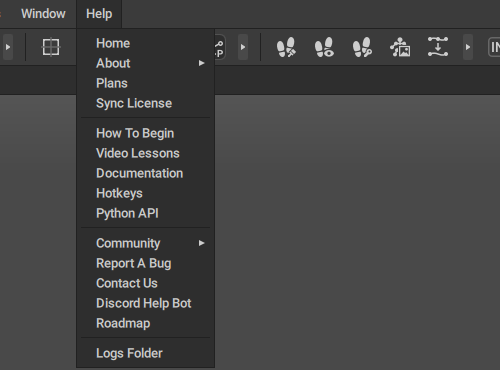Open Video Lessons from Help menu
Viewport: 500px width, 370px height.
pyautogui.click(x=145, y=153)
